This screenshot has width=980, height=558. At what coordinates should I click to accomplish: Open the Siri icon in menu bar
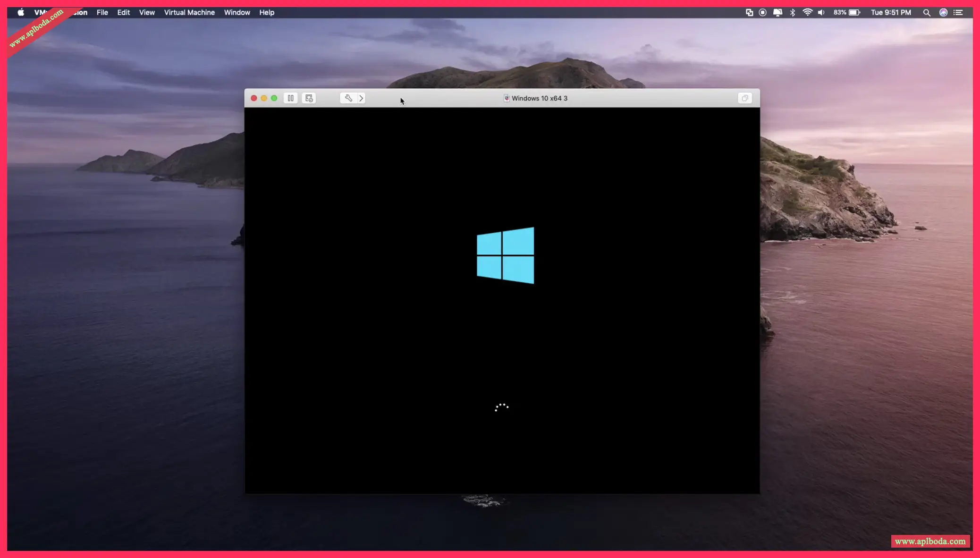click(943, 13)
